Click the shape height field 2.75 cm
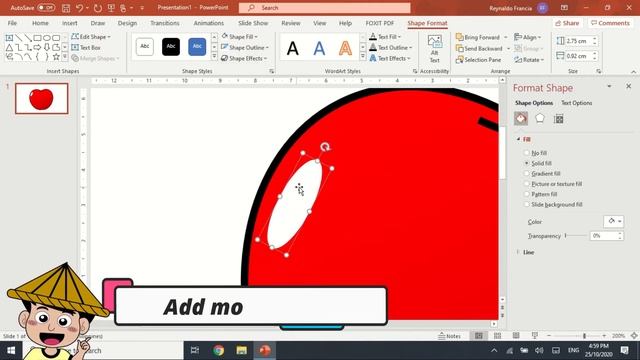This screenshot has width=640, height=360. pyautogui.click(x=577, y=41)
